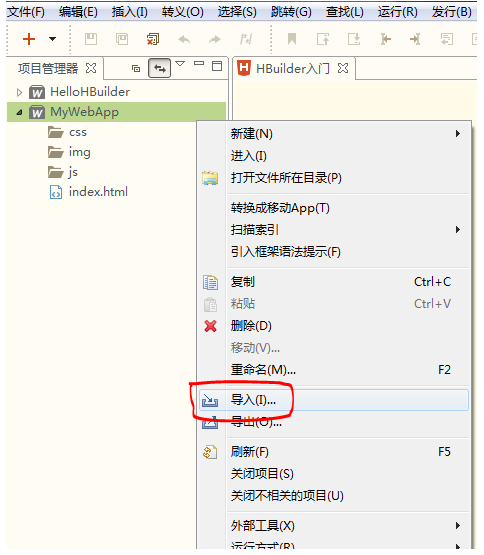Click the Redo arrow icon

coord(215,39)
